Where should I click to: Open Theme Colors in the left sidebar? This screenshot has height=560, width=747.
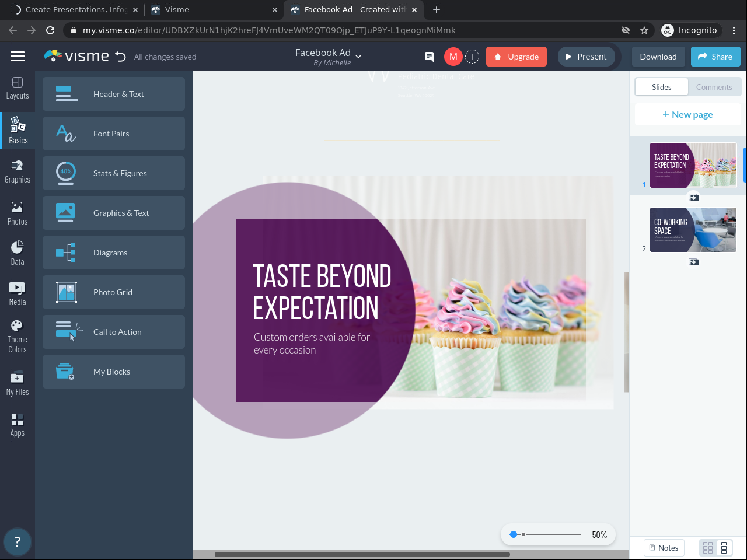pyautogui.click(x=18, y=337)
